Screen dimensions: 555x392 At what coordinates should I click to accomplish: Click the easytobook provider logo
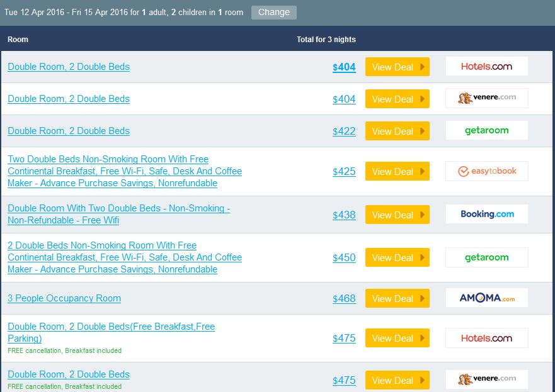[x=486, y=171]
